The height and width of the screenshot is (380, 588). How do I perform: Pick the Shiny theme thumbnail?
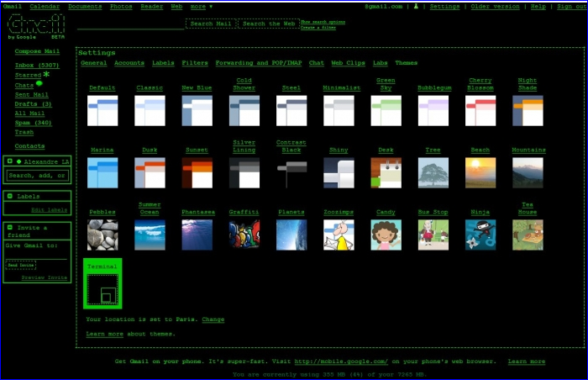click(x=339, y=172)
